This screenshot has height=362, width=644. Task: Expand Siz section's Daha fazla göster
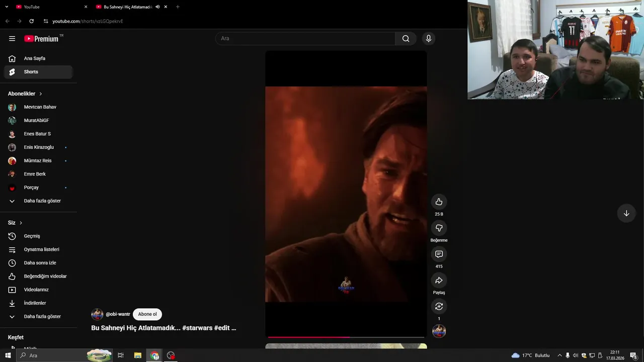38,317
